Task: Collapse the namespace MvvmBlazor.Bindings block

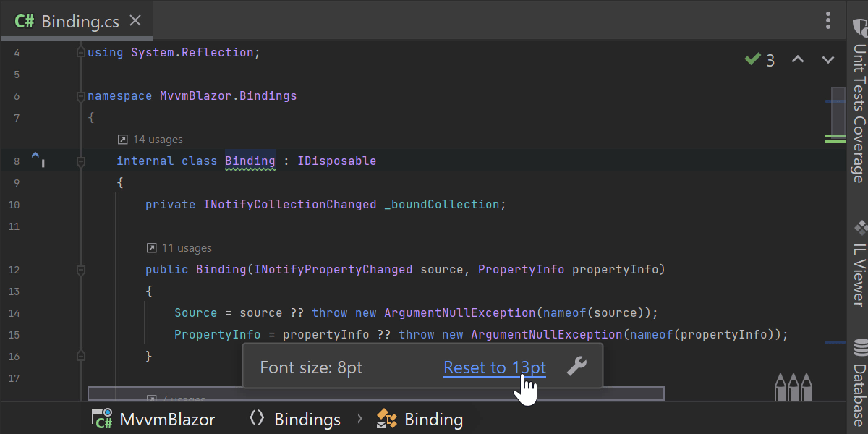Action: 81,96
